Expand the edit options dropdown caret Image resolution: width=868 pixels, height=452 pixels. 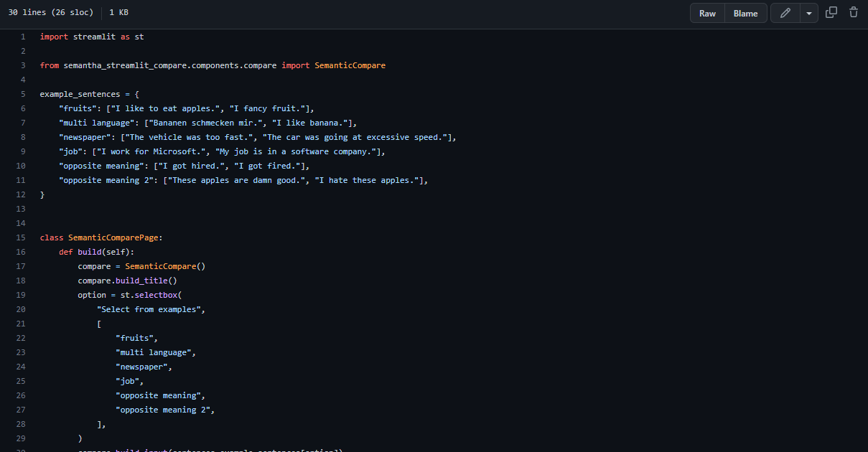pyautogui.click(x=808, y=13)
